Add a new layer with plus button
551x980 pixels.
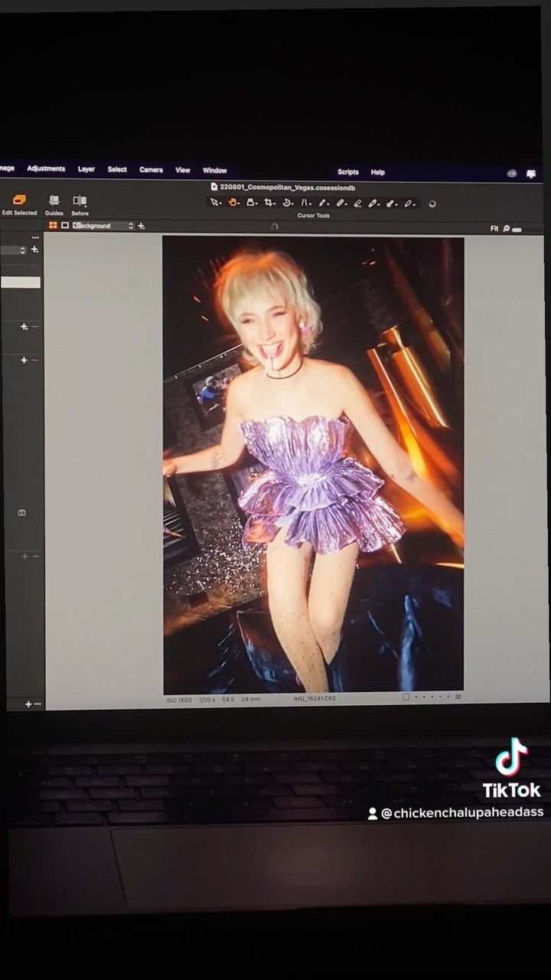[x=141, y=226]
